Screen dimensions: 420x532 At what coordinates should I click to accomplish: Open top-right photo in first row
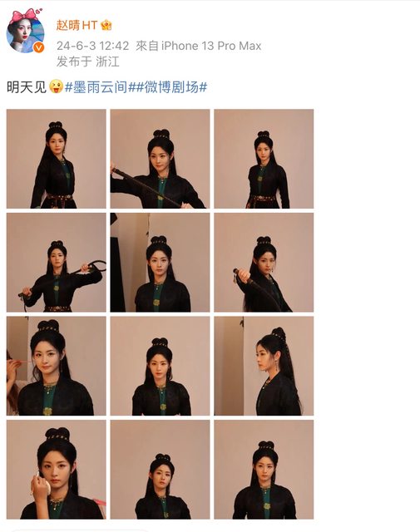pyautogui.click(x=264, y=159)
